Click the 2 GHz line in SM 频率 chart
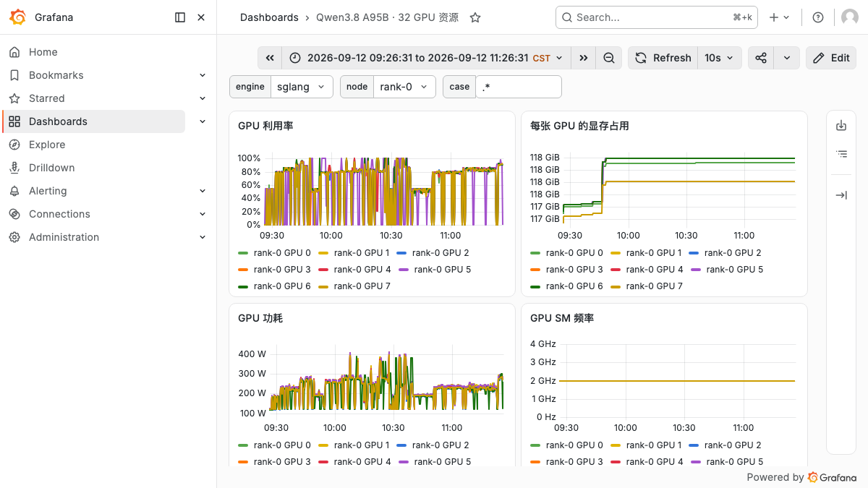The image size is (868, 488). pyautogui.click(x=677, y=381)
